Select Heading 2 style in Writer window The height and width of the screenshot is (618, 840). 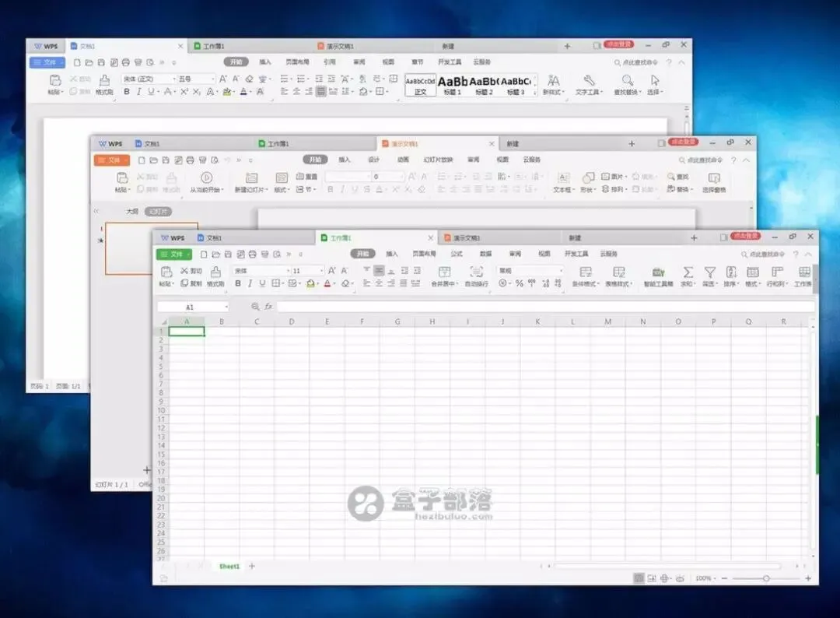pos(484,85)
